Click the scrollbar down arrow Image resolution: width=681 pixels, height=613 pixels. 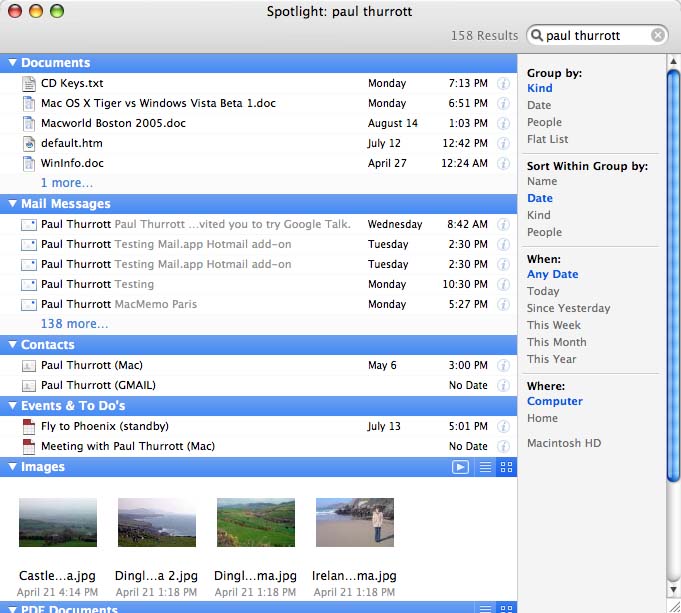click(x=674, y=590)
